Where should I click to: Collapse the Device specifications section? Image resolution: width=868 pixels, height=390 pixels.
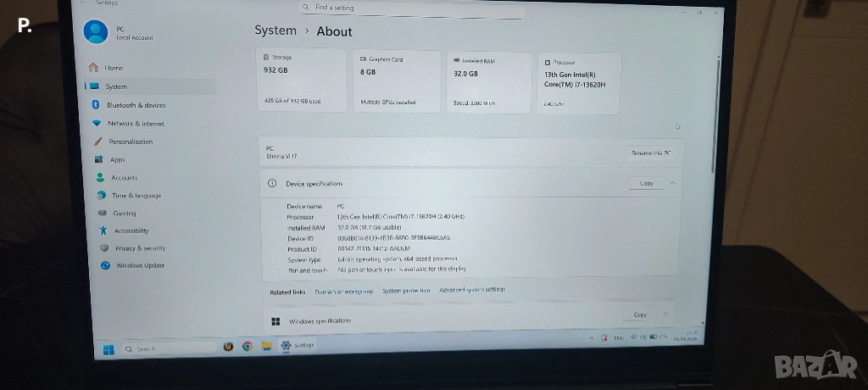(x=673, y=183)
